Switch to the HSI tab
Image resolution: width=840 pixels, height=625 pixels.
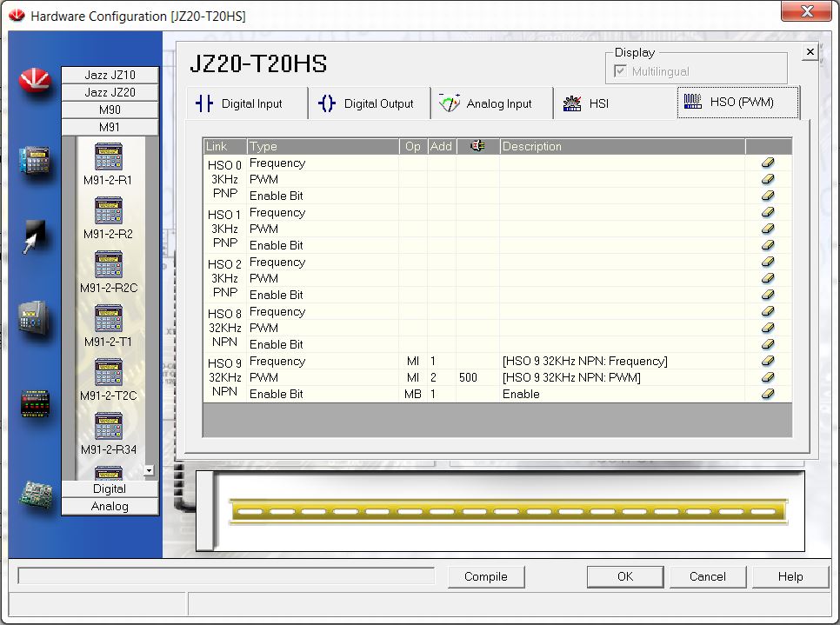pos(615,103)
